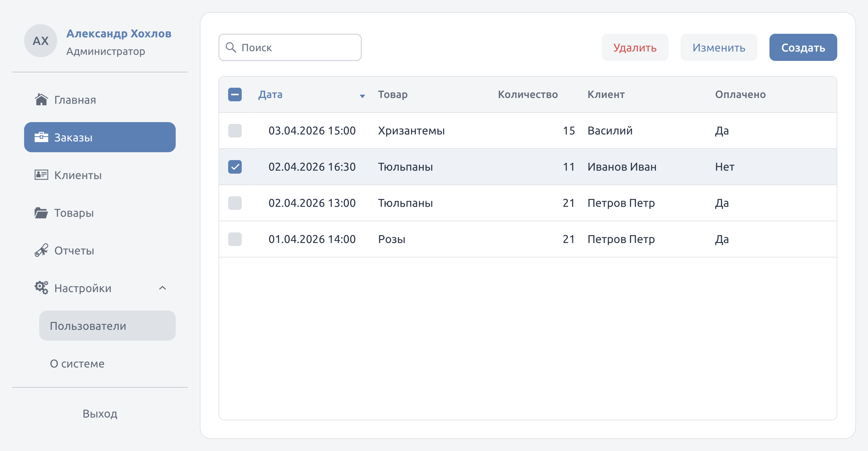Click the Удалить button
868x451 pixels.
635,47
